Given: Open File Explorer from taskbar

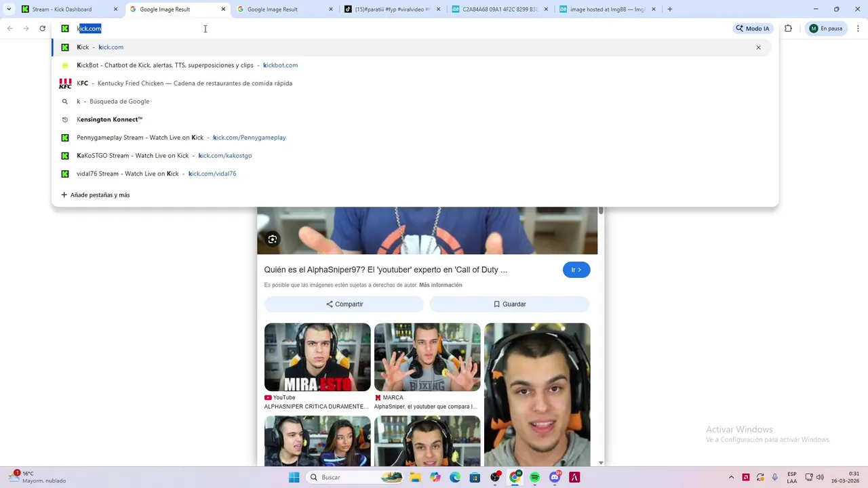Looking at the screenshot, I should coord(415,477).
